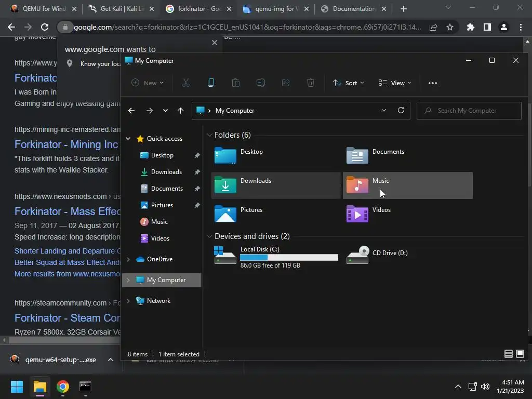Select Local Disk (C:) drive
This screenshot has height=399, width=532.
coord(276,257)
